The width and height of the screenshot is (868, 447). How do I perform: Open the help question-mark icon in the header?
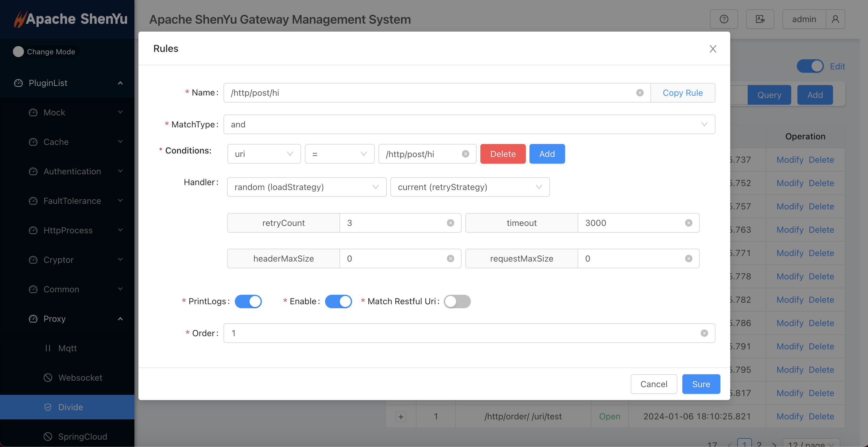pos(723,19)
